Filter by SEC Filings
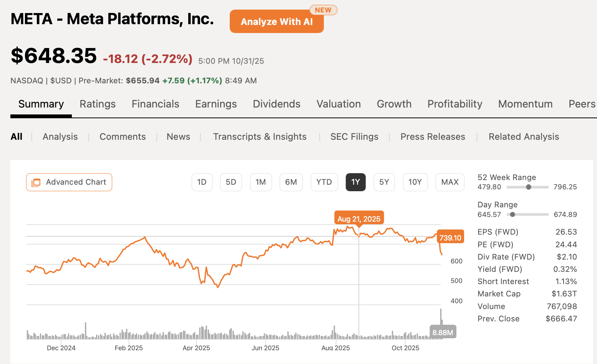Viewport: 597px width, 364px height. (x=354, y=137)
